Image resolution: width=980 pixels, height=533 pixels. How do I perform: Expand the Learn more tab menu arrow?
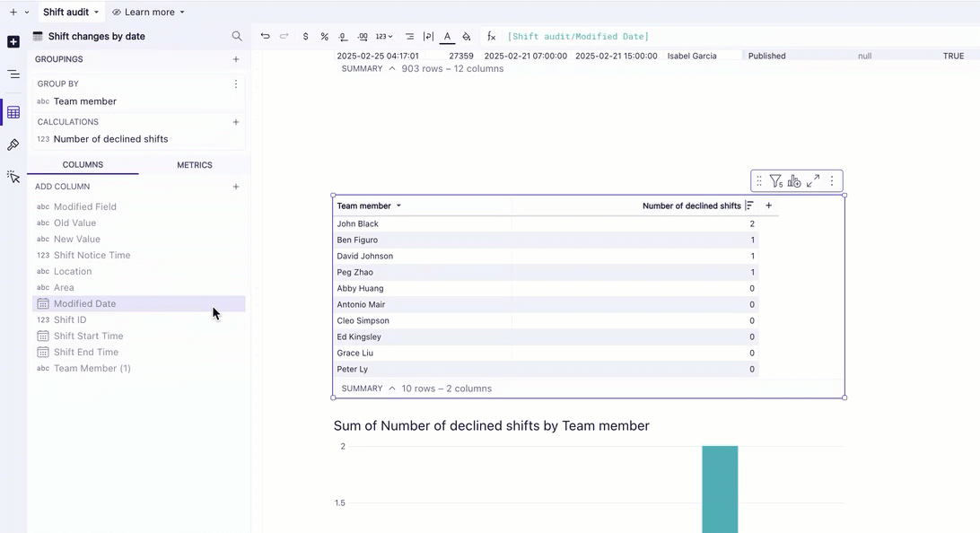click(x=182, y=12)
